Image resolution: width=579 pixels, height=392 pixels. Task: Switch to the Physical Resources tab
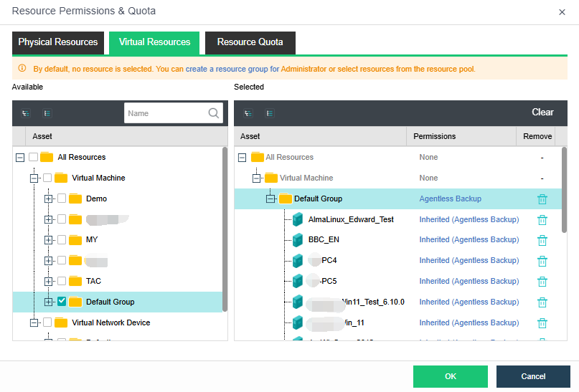pyautogui.click(x=58, y=42)
